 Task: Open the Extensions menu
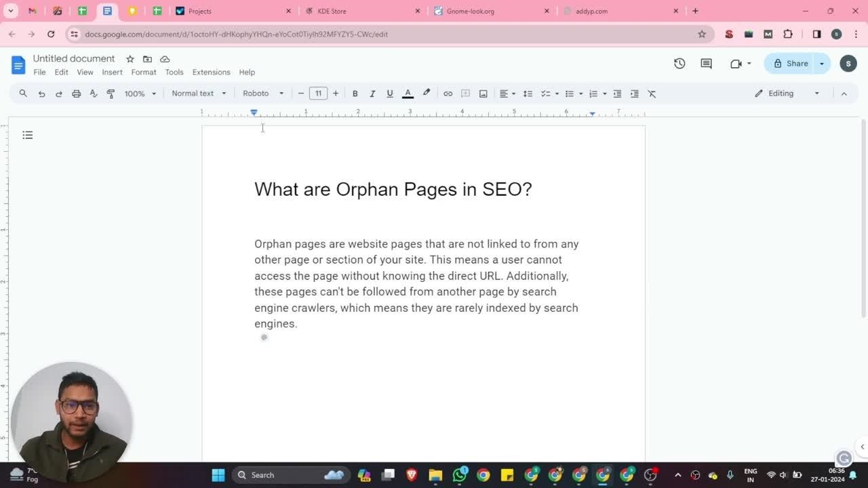coord(211,72)
